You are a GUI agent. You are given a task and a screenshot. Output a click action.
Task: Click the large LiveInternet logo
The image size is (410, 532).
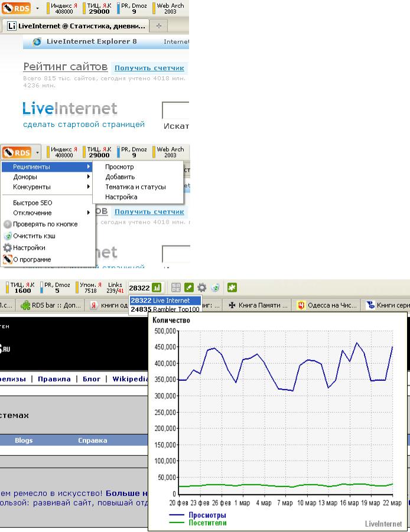70,109
